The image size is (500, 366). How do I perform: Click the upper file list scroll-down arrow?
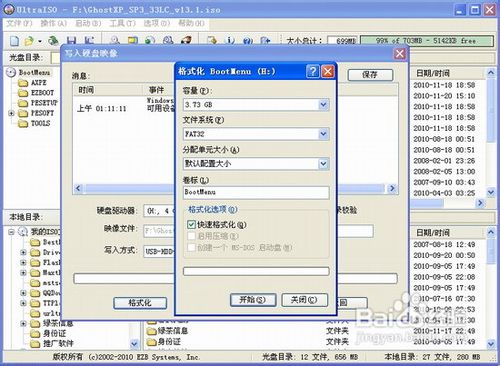tap(491, 192)
